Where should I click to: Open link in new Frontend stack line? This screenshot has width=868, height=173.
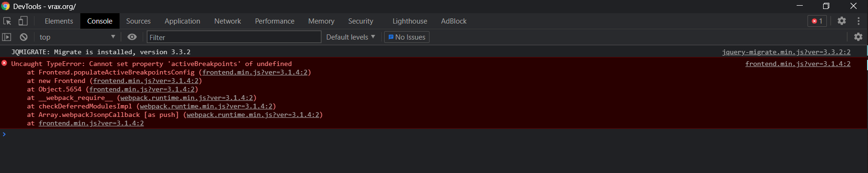point(146,81)
